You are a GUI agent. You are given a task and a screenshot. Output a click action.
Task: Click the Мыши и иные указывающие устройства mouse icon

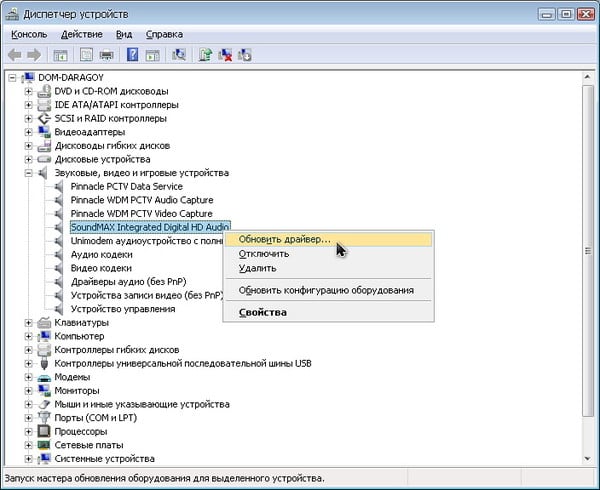(44, 404)
